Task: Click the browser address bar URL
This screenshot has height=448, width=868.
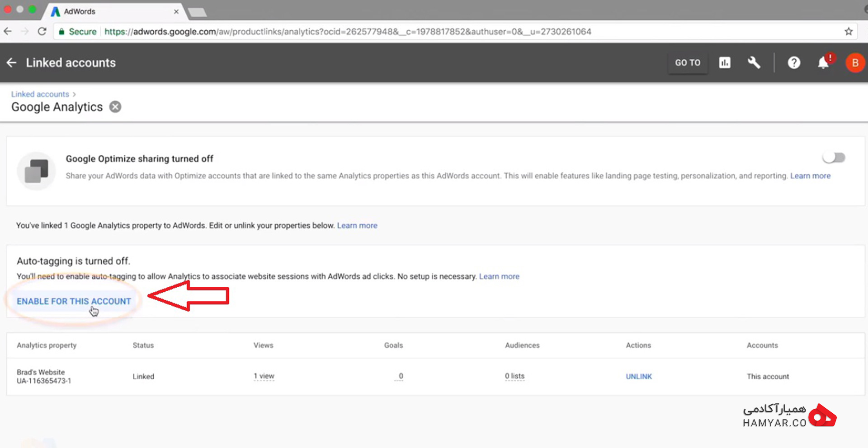Action: click(x=348, y=32)
